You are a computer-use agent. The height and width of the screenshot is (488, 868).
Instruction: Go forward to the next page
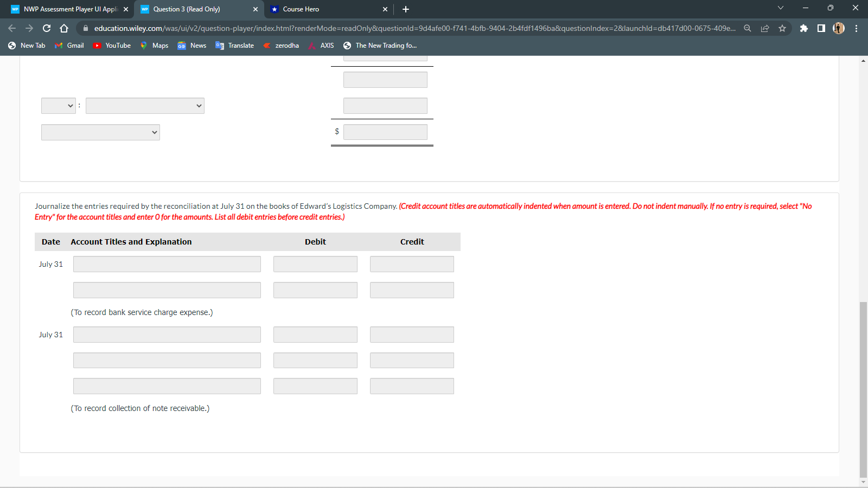tap(29, 28)
